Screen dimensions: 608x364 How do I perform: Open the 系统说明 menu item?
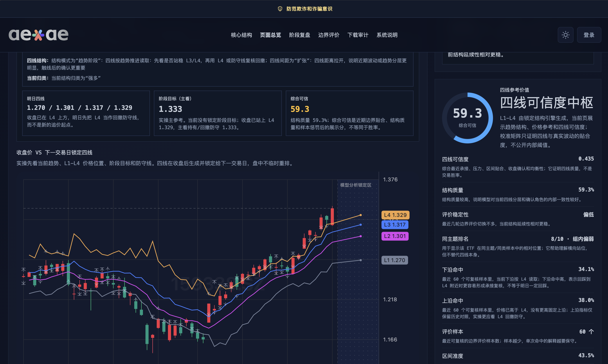[x=387, y=35]
